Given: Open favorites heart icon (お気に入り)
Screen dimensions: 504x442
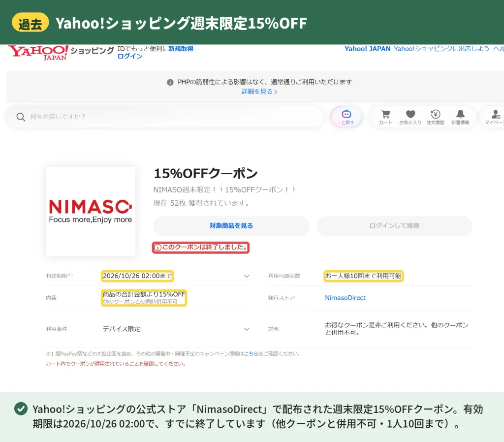Looking at the screenshot, I should point(410,117).
